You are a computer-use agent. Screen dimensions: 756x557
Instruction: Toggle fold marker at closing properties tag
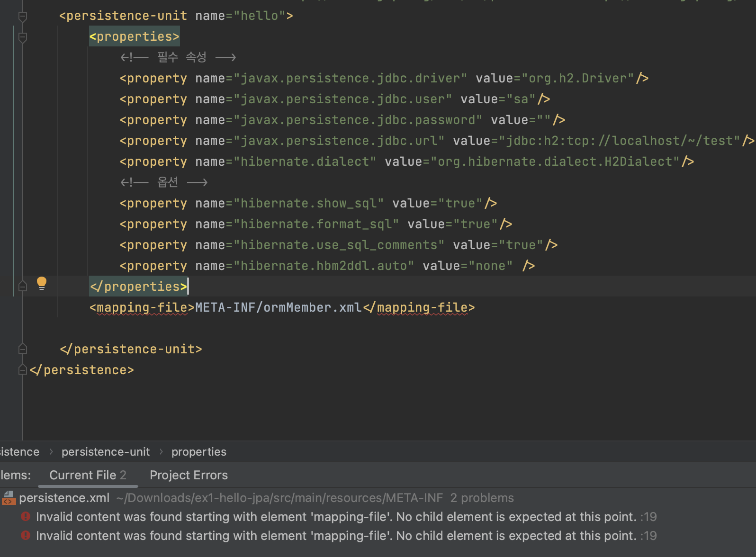(x=22, y=286)
